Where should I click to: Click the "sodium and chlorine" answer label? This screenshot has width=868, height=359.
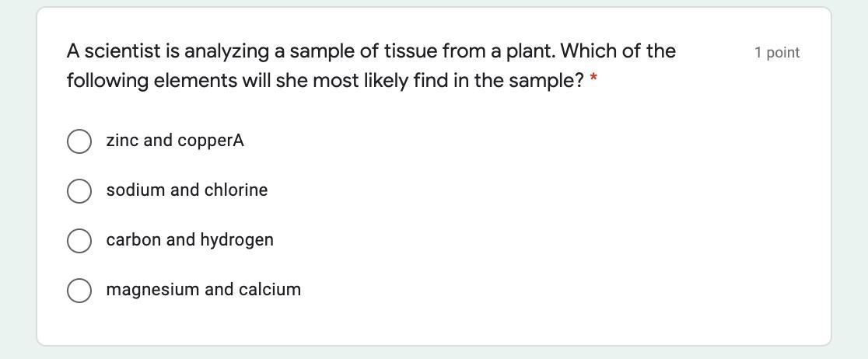point(187,190)
